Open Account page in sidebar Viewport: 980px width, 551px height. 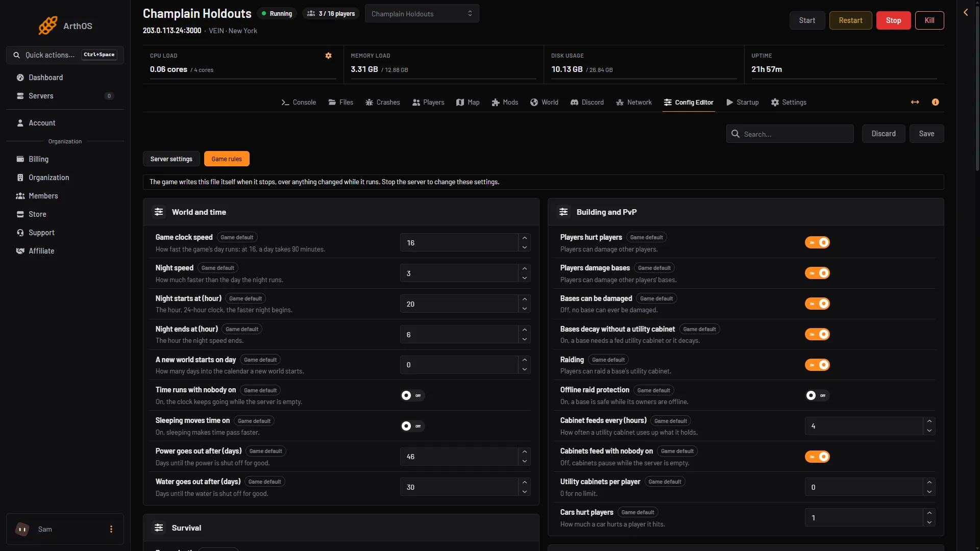[x=65, y=123]
